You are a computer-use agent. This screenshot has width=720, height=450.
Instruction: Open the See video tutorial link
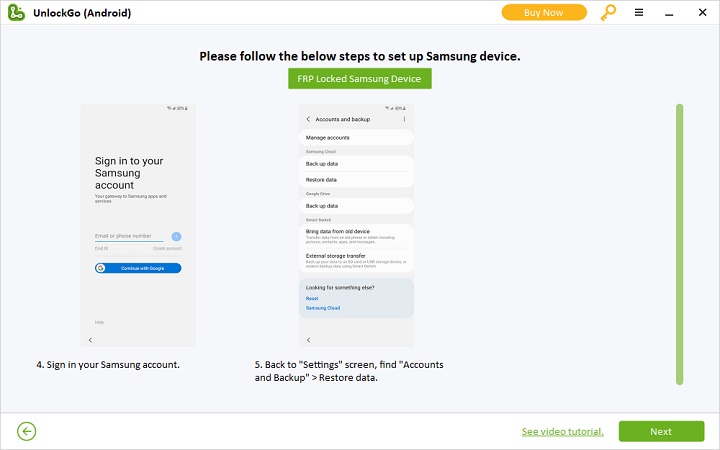tap(562, 432)
